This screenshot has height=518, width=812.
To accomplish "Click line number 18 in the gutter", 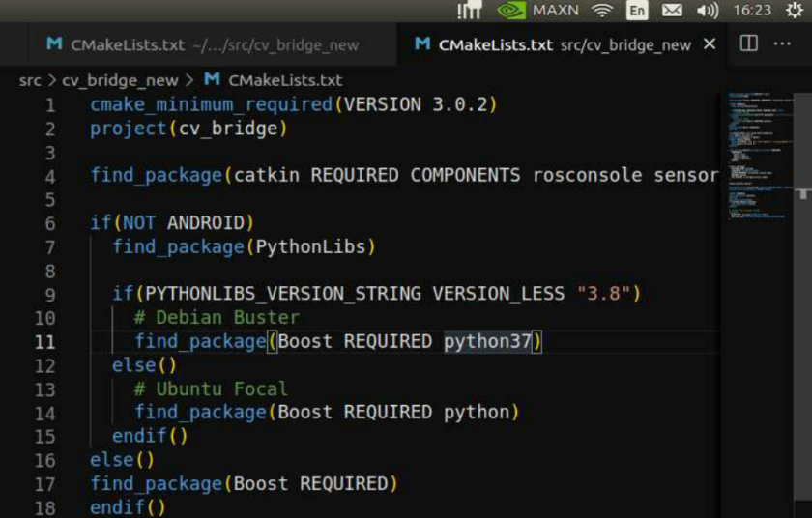I will pos(45,507).
